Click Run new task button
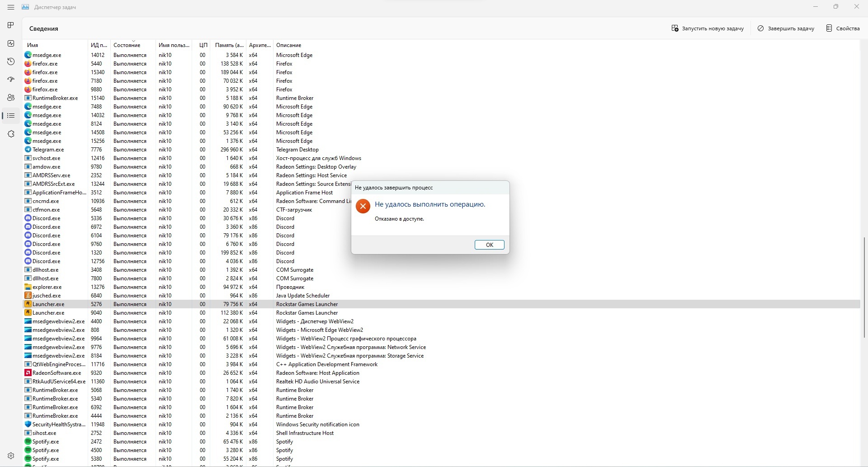The image size is (868, 467). click(x=708, y=28)
